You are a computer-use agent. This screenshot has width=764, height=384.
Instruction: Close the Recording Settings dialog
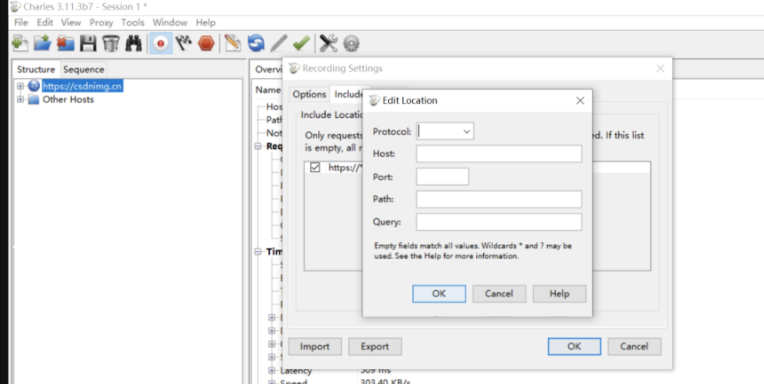coord(660,69)
